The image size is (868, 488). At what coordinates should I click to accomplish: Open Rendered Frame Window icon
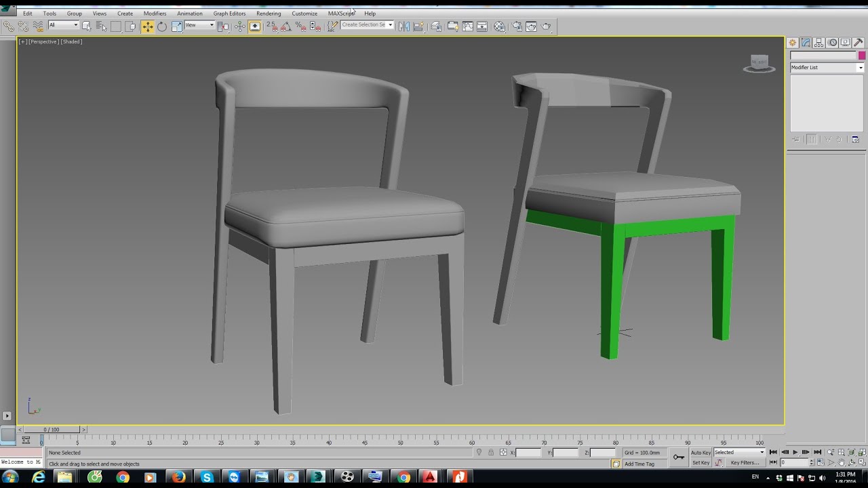(x=532, y=26)
